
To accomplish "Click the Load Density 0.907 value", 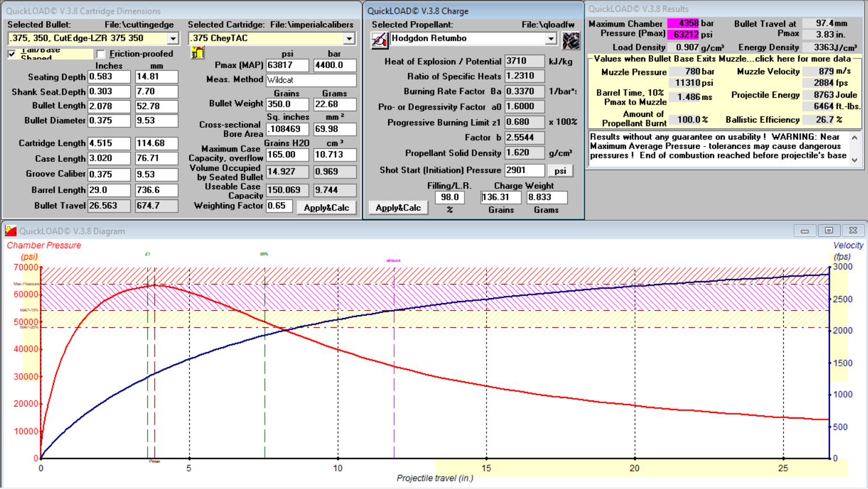I will [x=683, y=48].
